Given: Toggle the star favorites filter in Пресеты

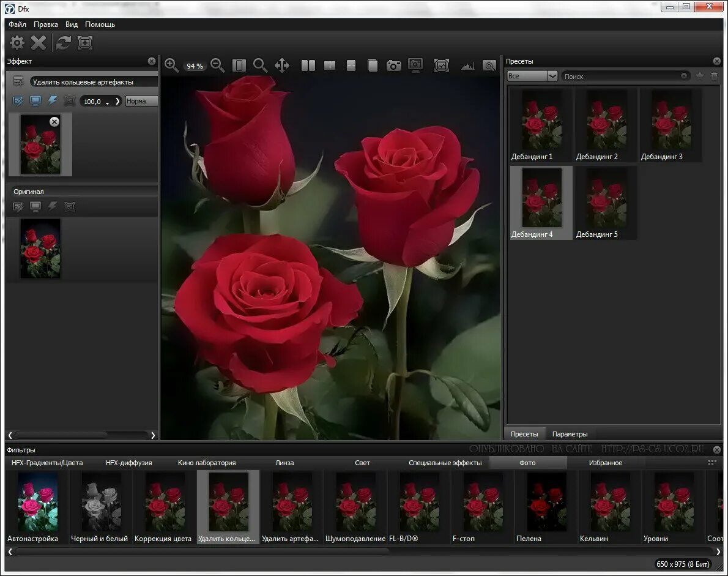Looking at the screenshot, I should click(x=700, y=76).
